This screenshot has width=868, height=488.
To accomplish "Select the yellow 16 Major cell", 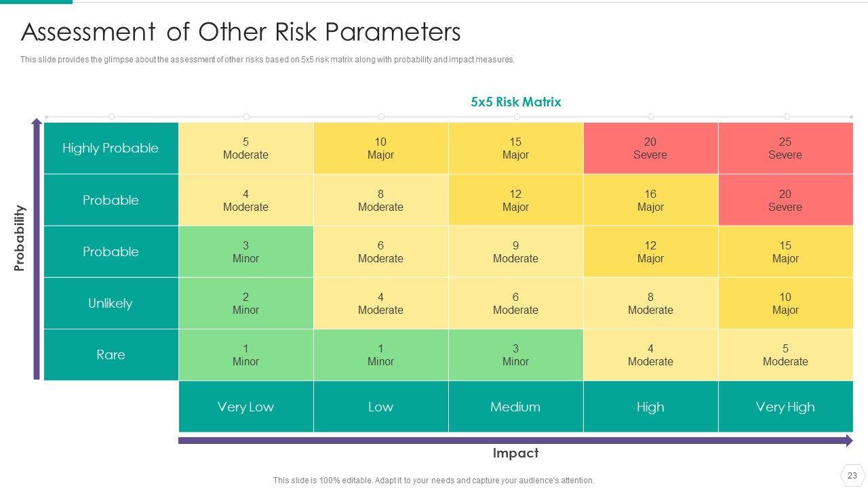I will 650,200.
